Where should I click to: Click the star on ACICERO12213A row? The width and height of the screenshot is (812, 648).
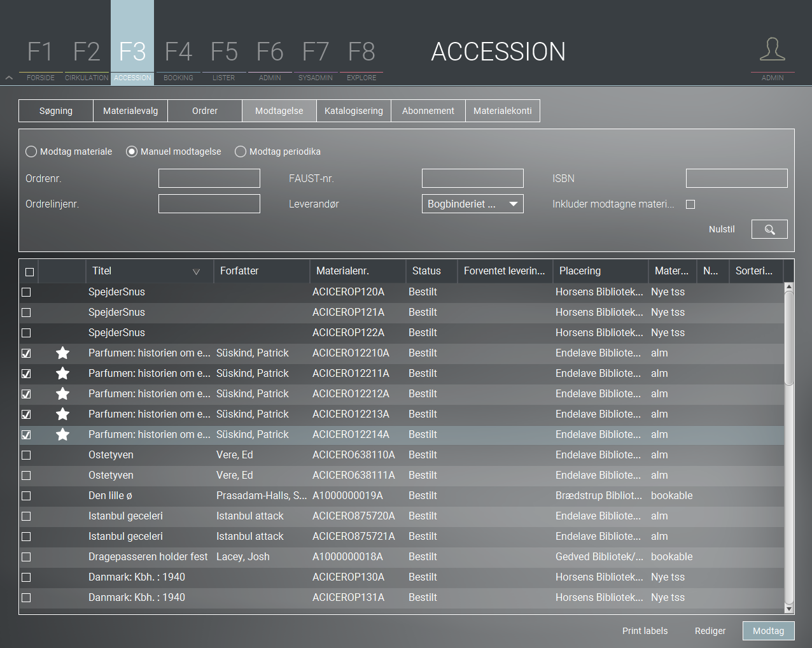click(x=62, y=414)
